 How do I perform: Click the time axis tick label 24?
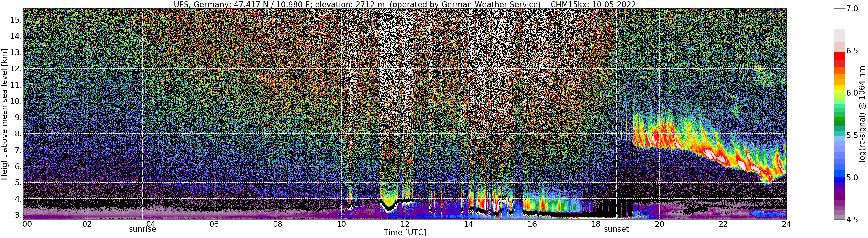(x=786, y=224)
